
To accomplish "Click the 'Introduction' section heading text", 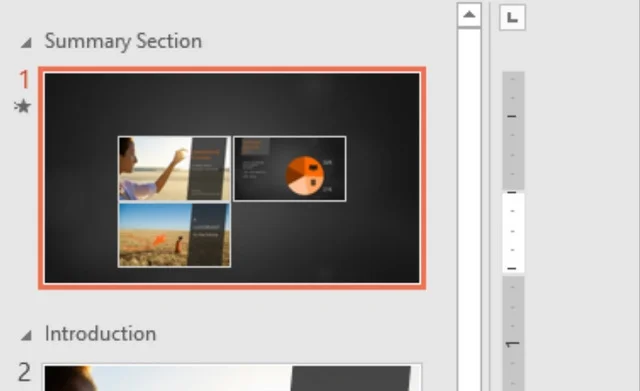I will [x=100, y=334].
